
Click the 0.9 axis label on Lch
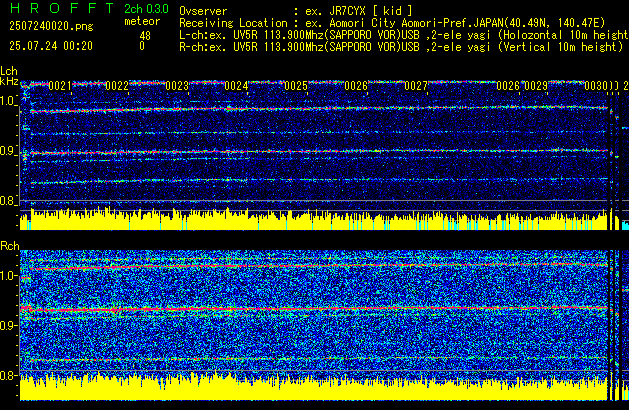point(8,151)
